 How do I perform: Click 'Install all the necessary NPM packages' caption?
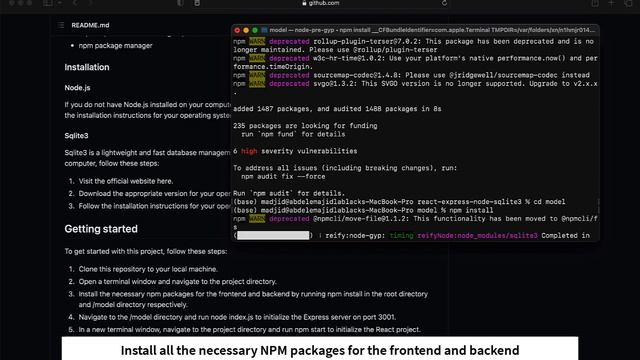[320, 350]
